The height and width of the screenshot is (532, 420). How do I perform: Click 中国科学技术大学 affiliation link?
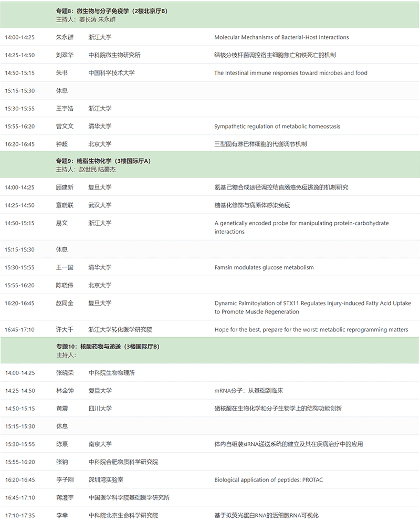pos(111,73)
